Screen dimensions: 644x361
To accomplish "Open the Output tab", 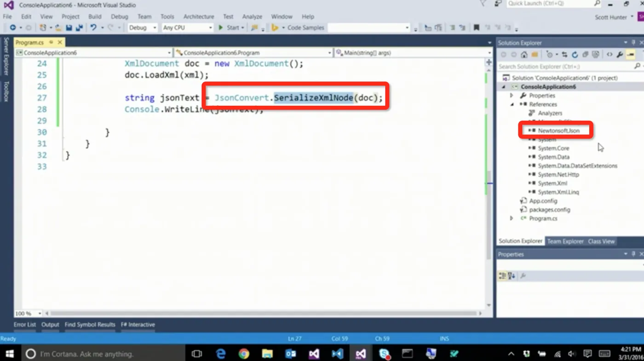I will click(50, 325).
